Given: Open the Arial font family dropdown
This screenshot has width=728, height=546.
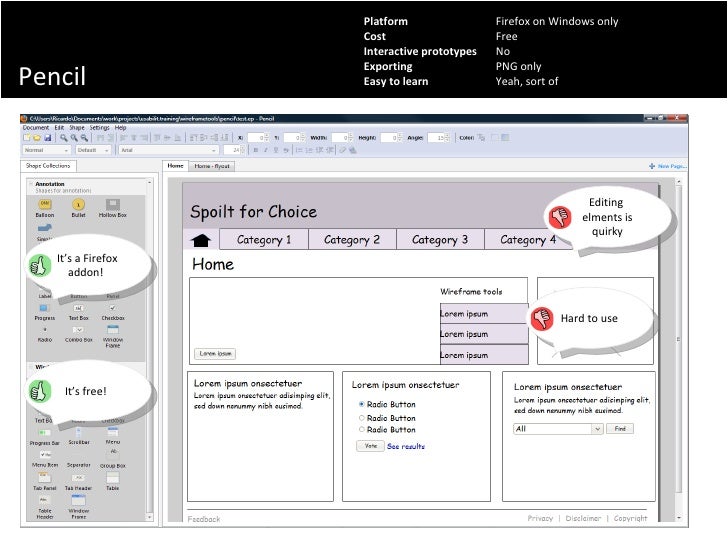Looking at the screenshot, I should 169,150.
